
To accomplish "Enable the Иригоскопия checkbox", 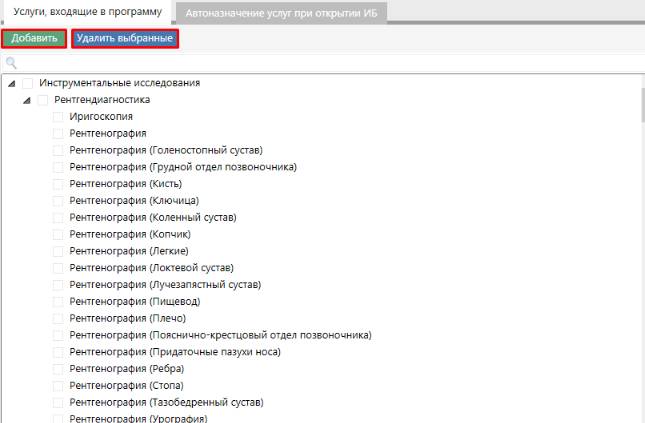I will [x=58, y=117].
